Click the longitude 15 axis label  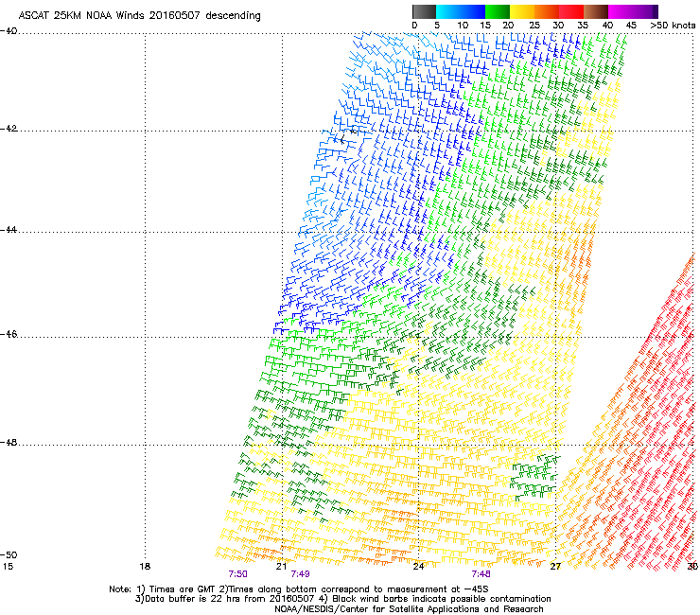point(8,567)
